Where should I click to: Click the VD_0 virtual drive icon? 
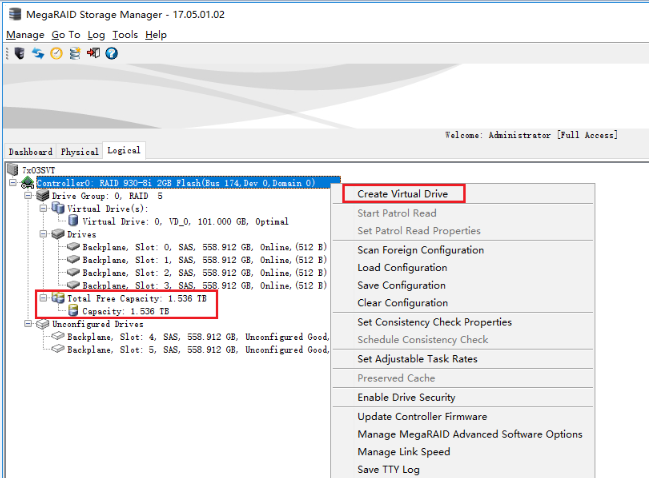tap(73, 221)
